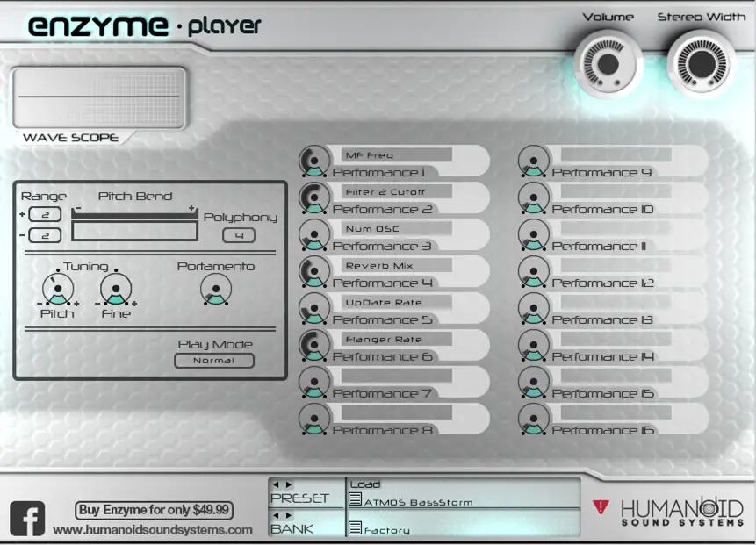Open the Facebook page icon

(27, 519)
